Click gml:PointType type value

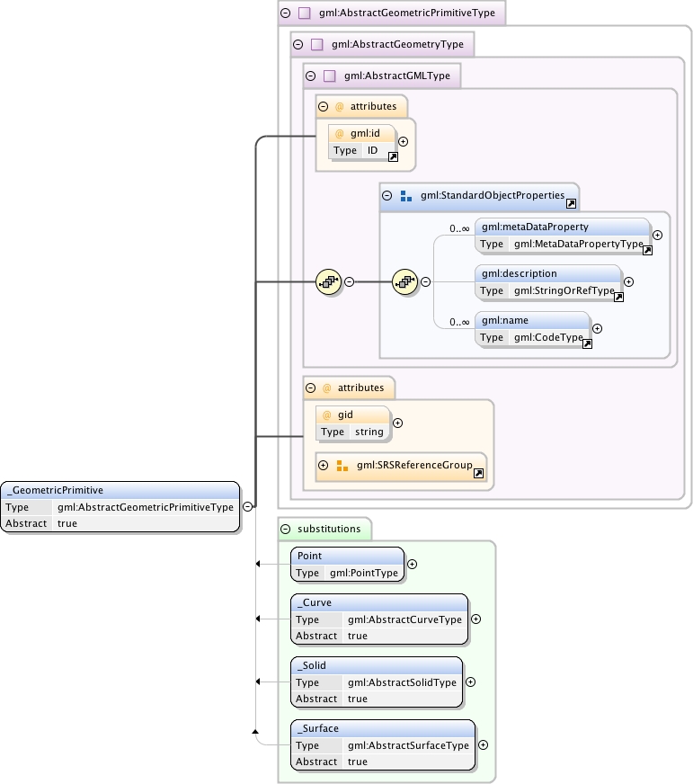coord(364,573)
